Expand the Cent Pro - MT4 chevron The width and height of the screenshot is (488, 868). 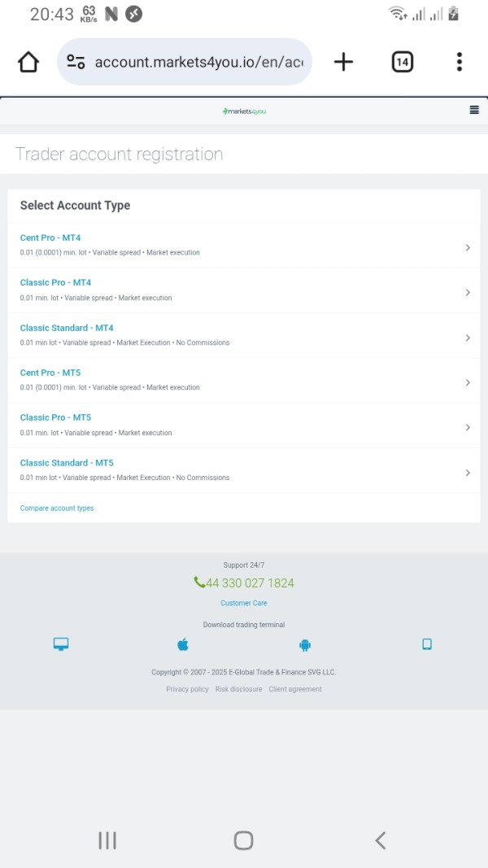(x=468, y=247)
